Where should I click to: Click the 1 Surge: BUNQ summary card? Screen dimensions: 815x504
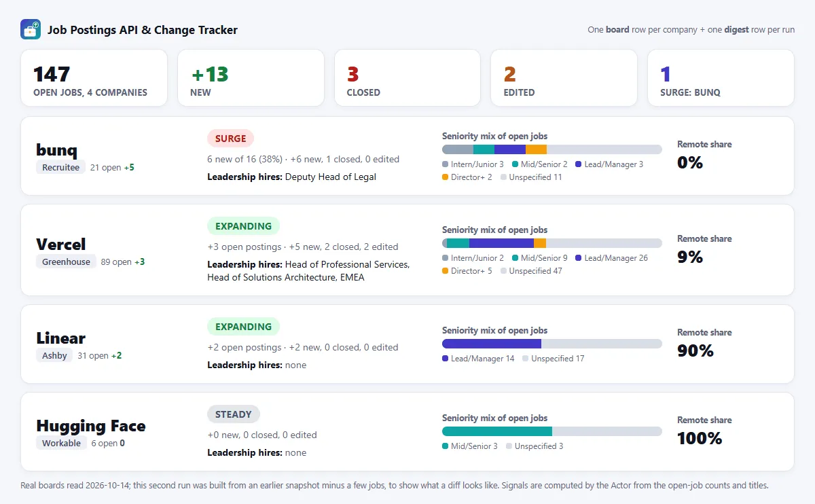pos(721,77)
